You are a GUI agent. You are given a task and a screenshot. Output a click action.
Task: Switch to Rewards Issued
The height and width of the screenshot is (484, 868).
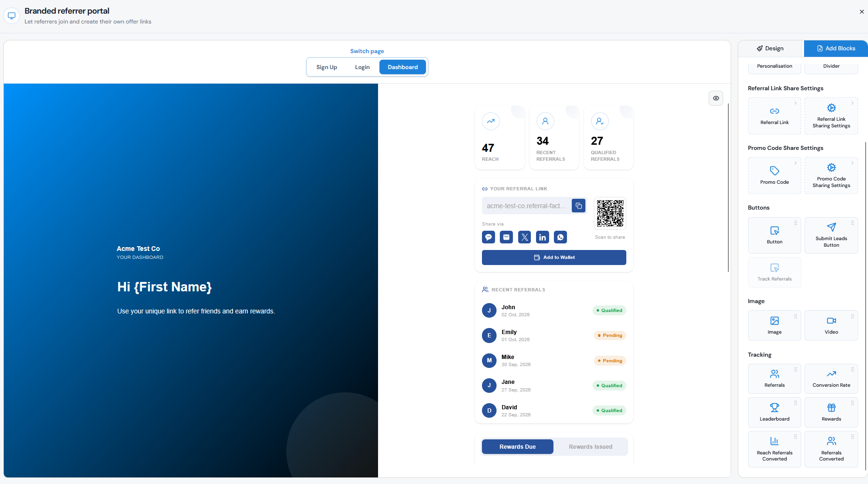click(591, 447)
